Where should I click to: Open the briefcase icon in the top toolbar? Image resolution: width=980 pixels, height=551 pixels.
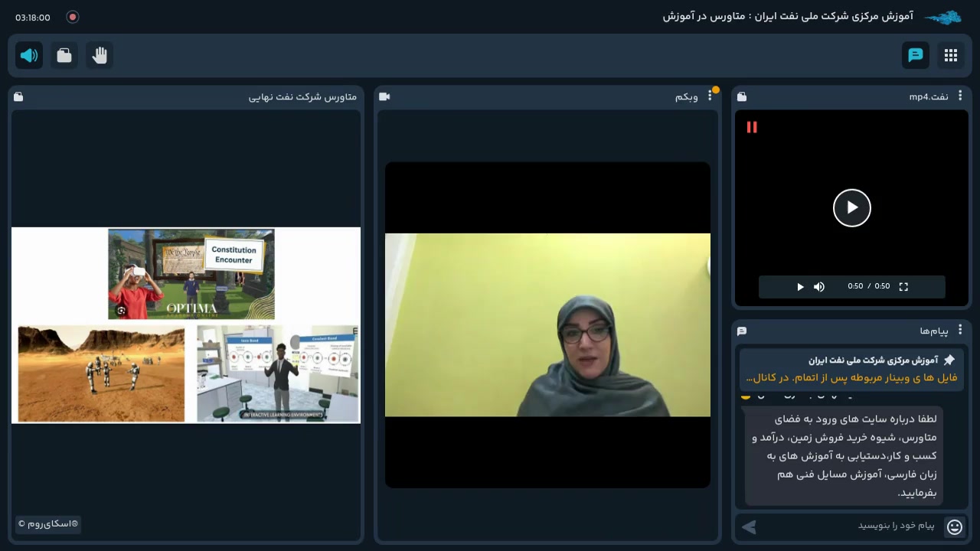(64, 55)
